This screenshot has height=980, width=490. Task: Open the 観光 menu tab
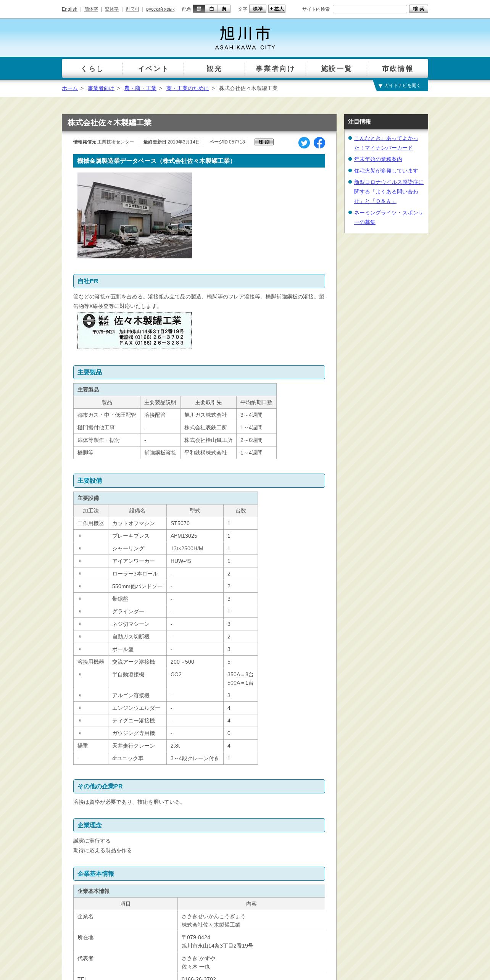(x=214, y=68)
